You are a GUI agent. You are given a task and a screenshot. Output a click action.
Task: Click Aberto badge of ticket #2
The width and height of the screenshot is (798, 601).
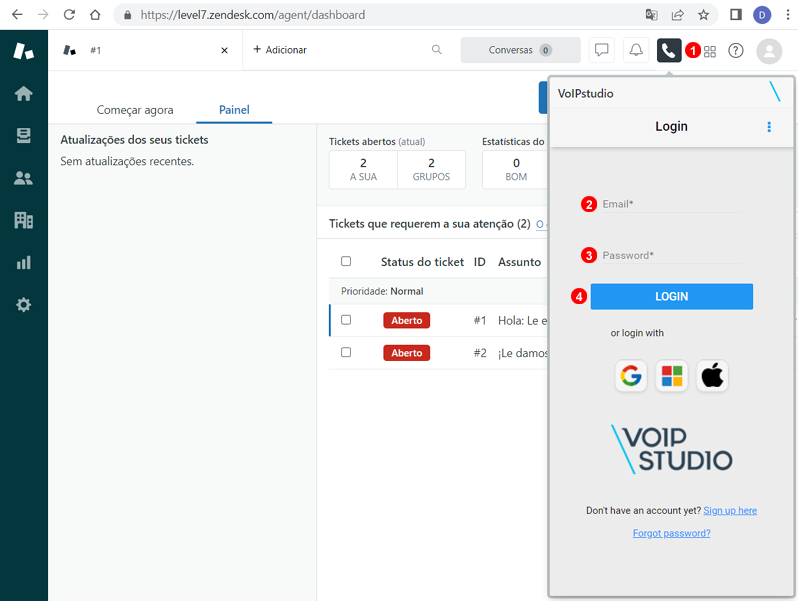coord(407,353)
